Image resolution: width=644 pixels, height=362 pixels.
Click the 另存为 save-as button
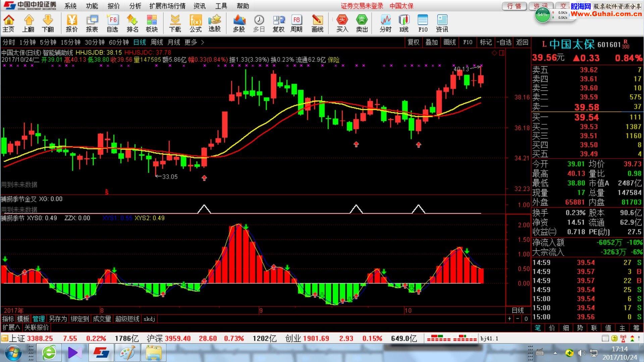pos(58,319)
